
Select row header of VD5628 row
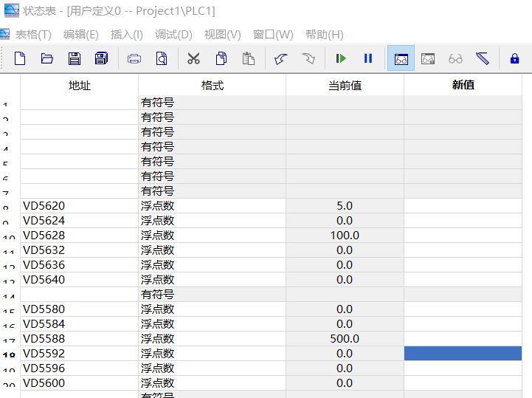pyautogui.click(x=10, y=236)
